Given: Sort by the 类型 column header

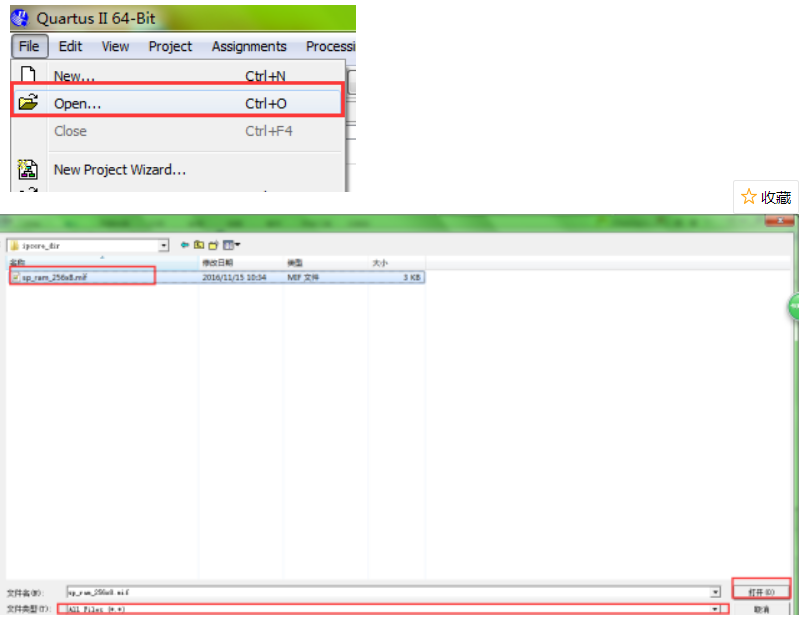Looking at the screenshot, I should pyautogui.click(x=325, y=262).
